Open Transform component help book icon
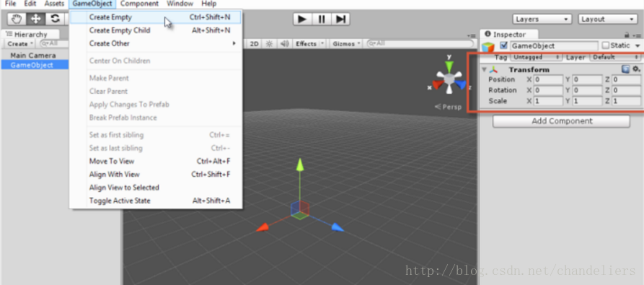Viewport: 644px width, 285px height. (x=625, y=69)
